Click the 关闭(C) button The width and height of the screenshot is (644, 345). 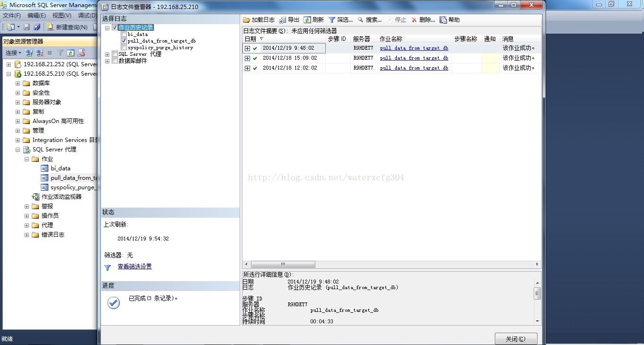pos(516,339)
